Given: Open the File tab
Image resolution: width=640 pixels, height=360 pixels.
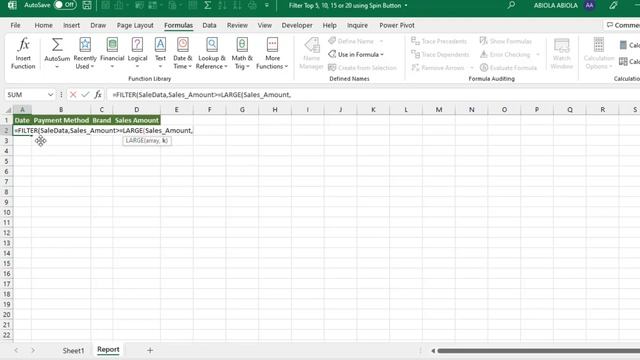Looking at the screenshot, I should [16, 25].
